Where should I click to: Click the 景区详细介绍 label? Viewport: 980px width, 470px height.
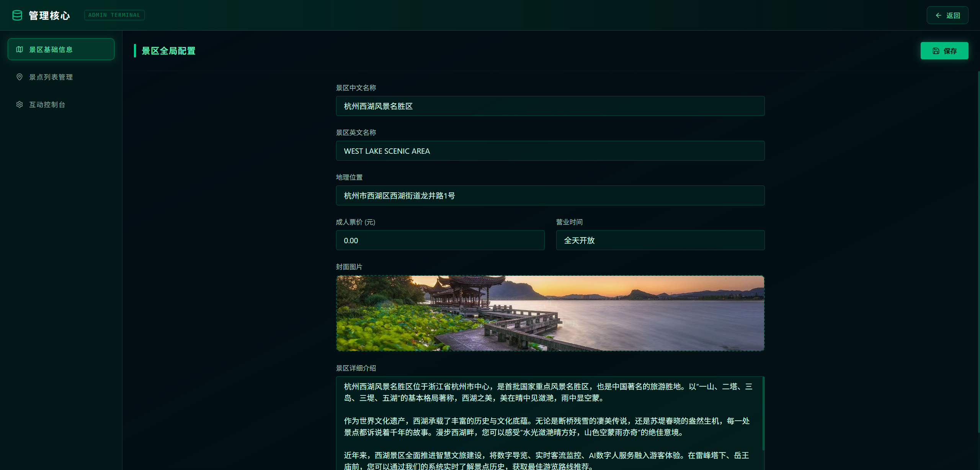coord(356,368)
